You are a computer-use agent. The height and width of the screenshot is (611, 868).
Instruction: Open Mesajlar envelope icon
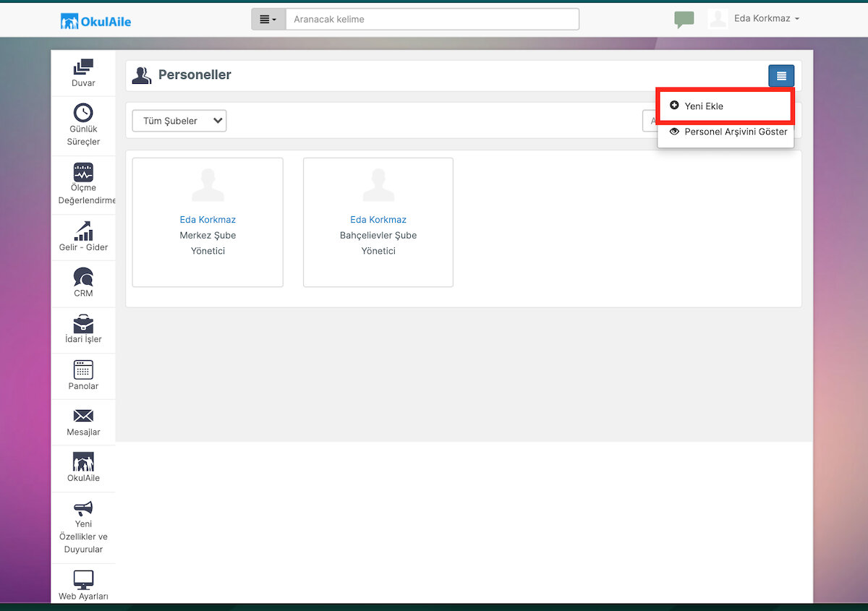tap(83, 416)
